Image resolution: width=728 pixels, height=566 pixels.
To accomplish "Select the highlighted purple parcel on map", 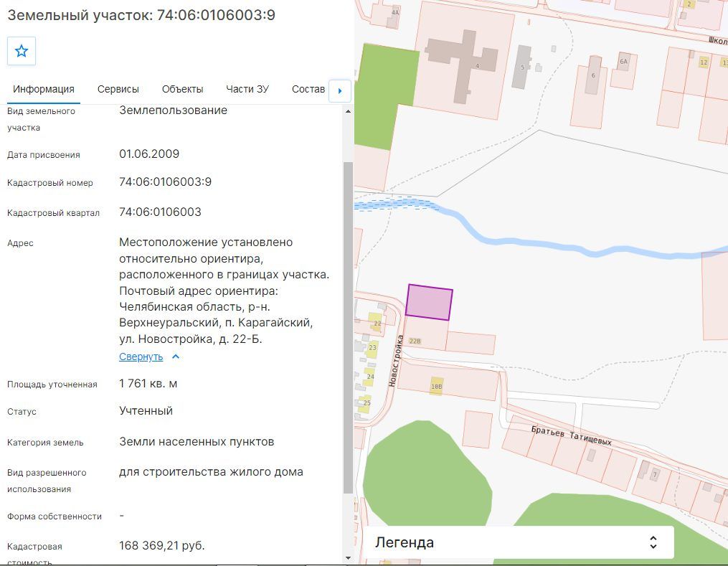I will (429, 302).
